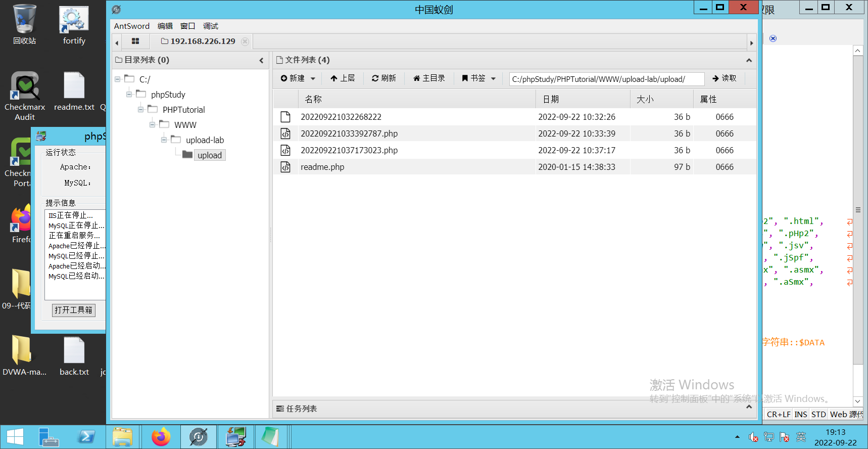Select readme.php file in list

click(x=322, y=167)
